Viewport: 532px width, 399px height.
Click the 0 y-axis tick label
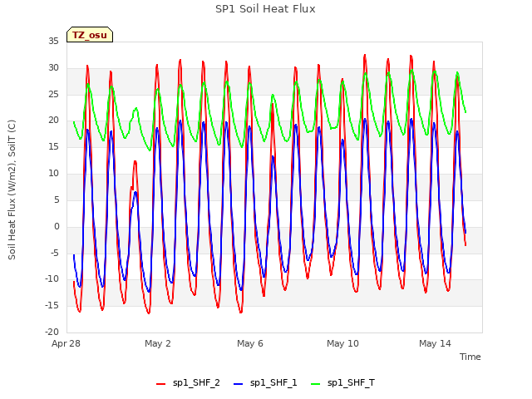[x=57, y=226]
